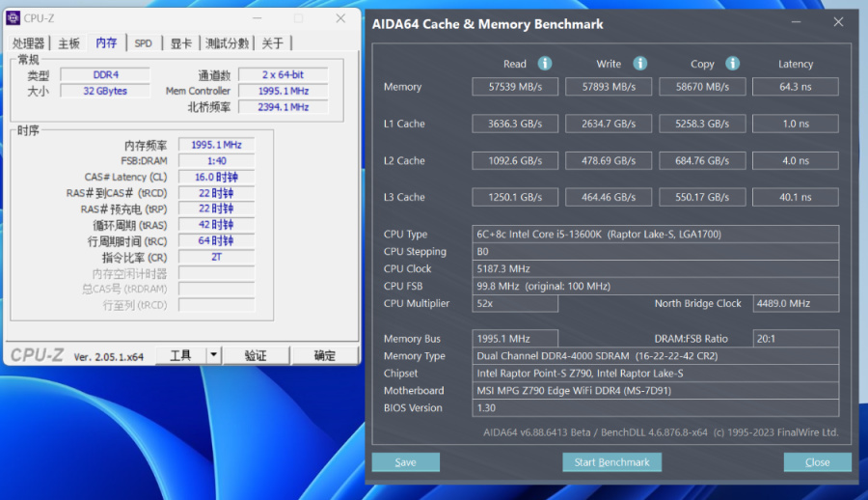Click the L1 Cache Write value 2634.7 GB/s
868x500 pixels.
[609, 124]
